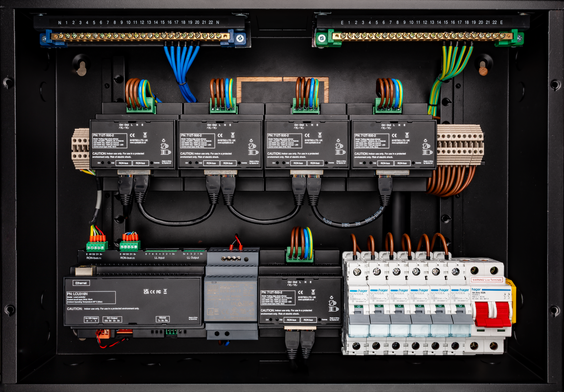Click the RON-bus (1) terminal label

pyautogui.click(x=94, y=258)
